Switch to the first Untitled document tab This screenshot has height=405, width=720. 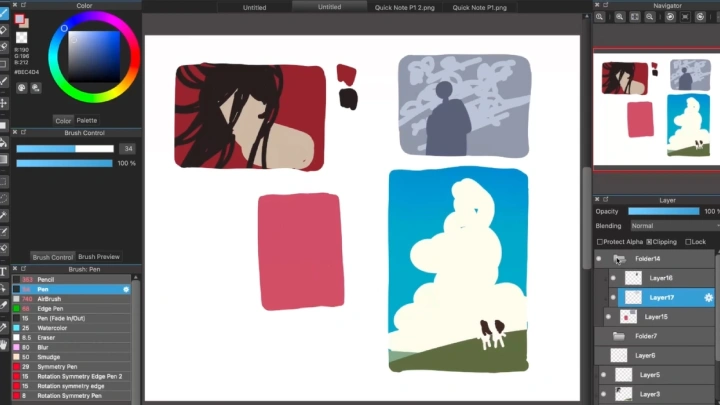pyautogui.click(x=254, y=7)
